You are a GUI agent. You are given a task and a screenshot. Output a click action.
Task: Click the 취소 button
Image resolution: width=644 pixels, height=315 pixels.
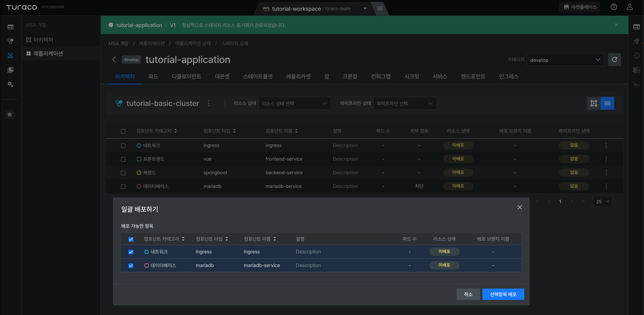(x=468, y=294)
